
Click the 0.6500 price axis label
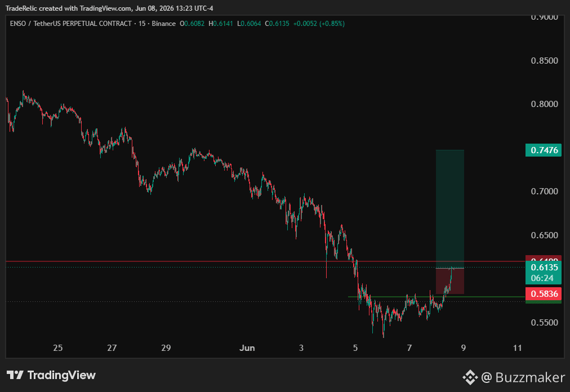tap(544, 235)
